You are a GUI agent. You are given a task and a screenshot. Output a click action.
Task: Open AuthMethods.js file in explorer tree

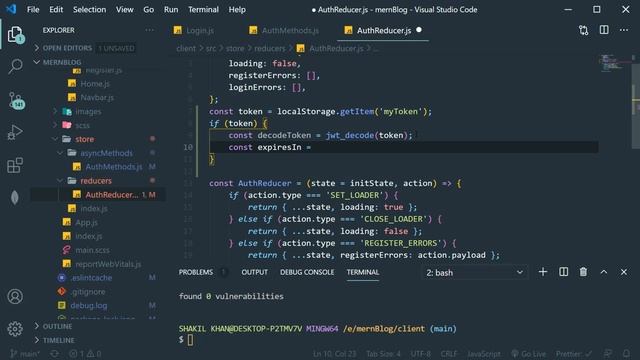(113, 167)
